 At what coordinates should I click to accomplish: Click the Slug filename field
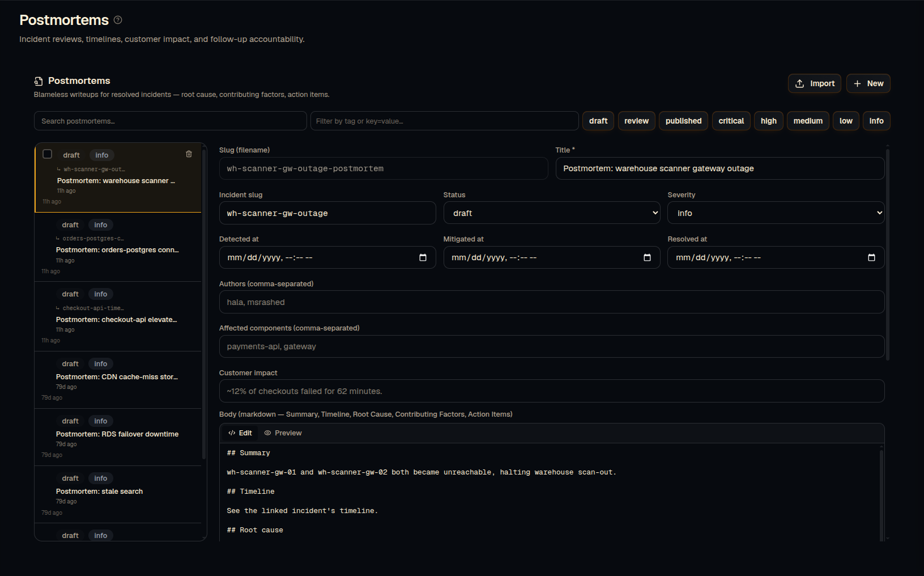click(x=384, y=168)
